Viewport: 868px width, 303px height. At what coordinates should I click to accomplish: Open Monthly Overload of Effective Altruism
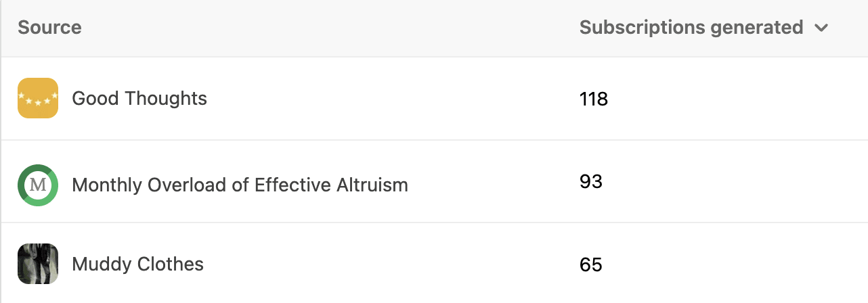point(240,185)
